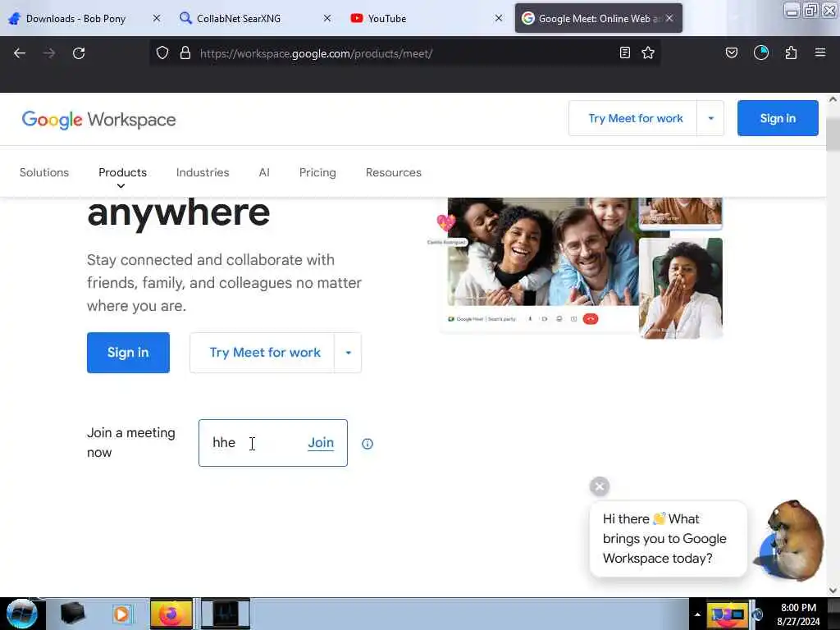Open the AI nav item
The height and width of the screenshot is (630, 840).
264,172
